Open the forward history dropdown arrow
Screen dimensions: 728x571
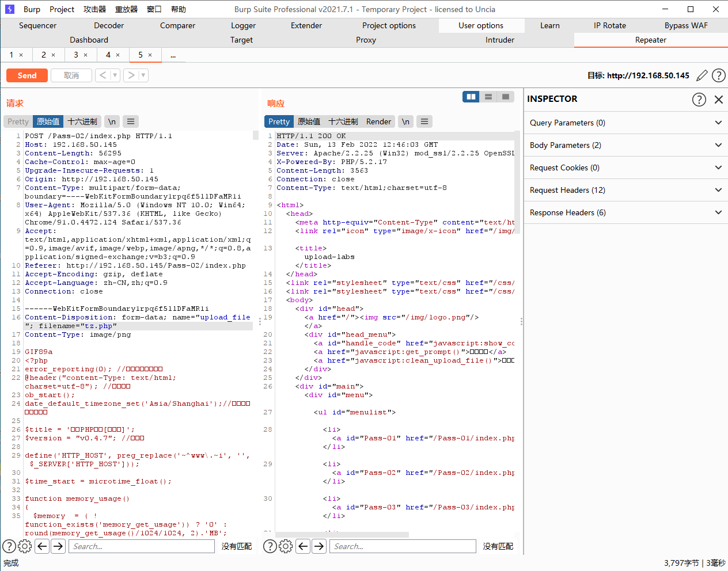[x=143, y=75]
